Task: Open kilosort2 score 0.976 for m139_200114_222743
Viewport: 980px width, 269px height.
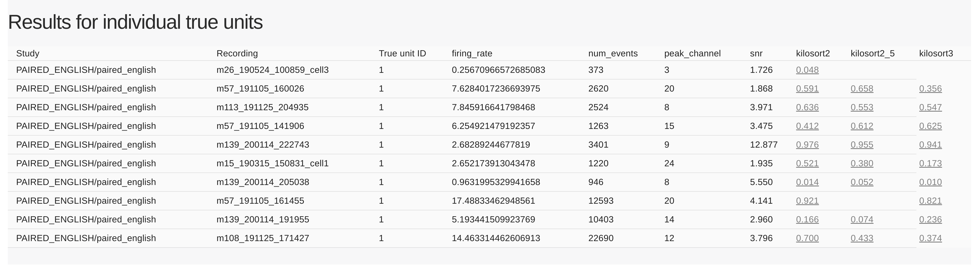Action: (x=807, y=145)
